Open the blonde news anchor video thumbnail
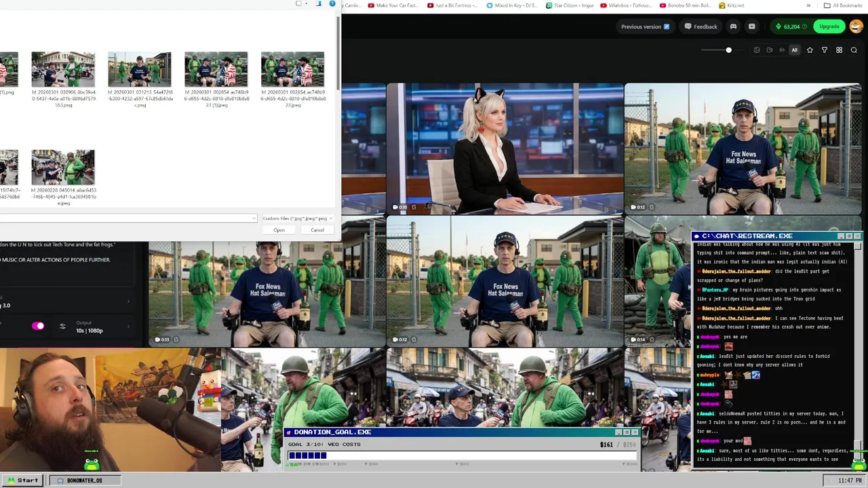This screenshot has width=868, height=488. pos(505,148)
